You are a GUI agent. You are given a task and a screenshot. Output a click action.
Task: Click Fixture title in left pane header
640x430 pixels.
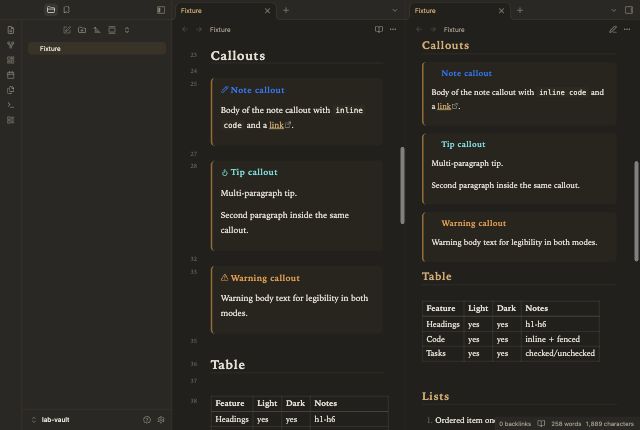tap(220, 29)
